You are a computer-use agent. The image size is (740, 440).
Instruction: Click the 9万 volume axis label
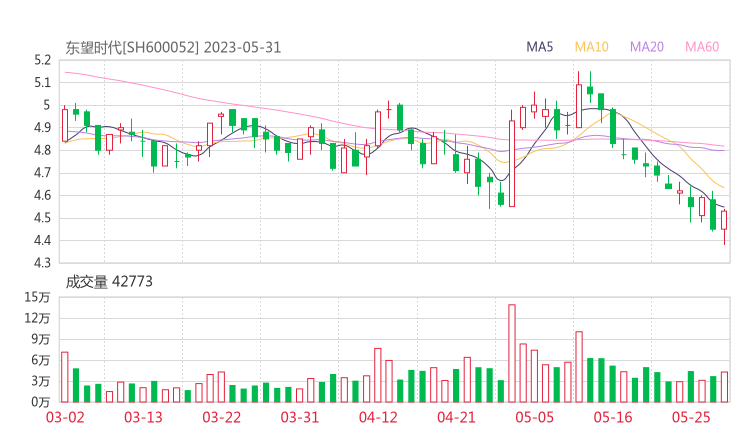tap(41, 339)
